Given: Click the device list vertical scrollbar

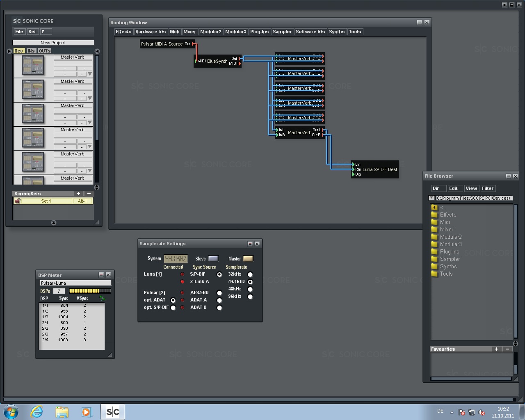Looking at the screenshot, I should click(x=97, y=98).
